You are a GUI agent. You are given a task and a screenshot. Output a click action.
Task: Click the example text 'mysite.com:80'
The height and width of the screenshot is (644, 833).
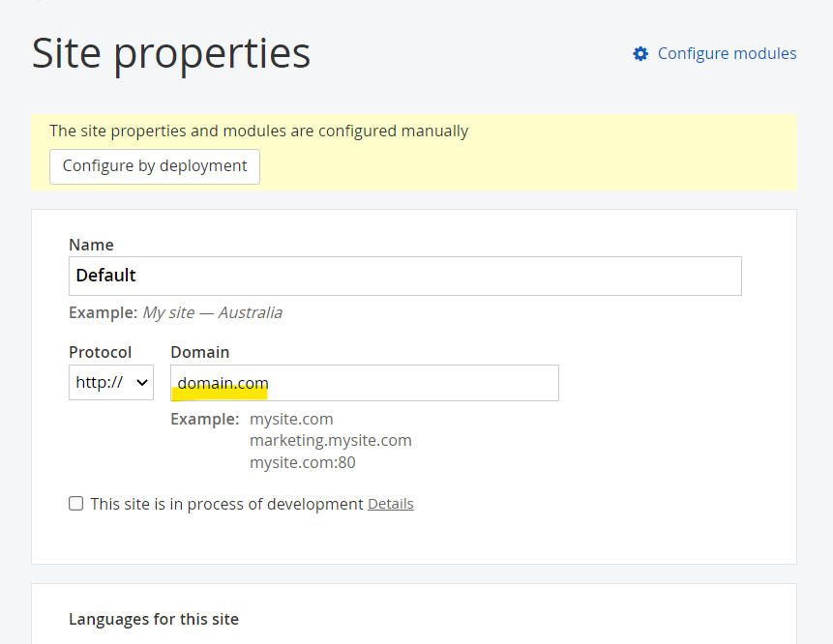pyautogui.click(x=302, y=462)
